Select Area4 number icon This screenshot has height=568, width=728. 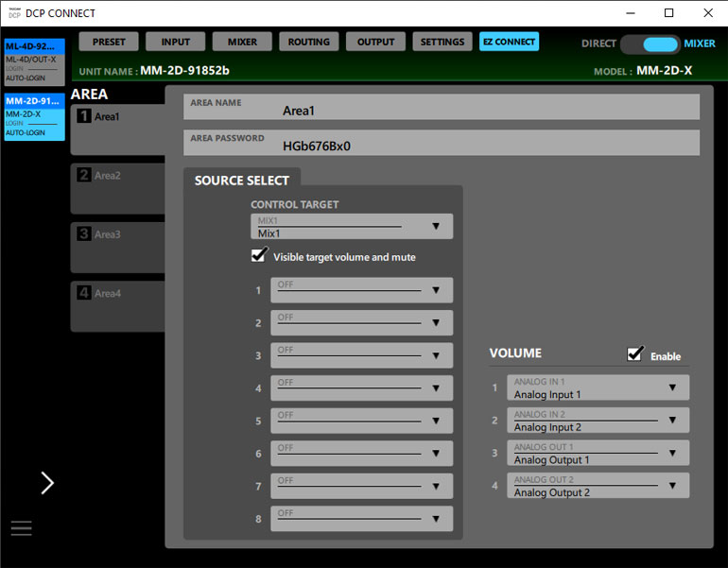[83, 293]
